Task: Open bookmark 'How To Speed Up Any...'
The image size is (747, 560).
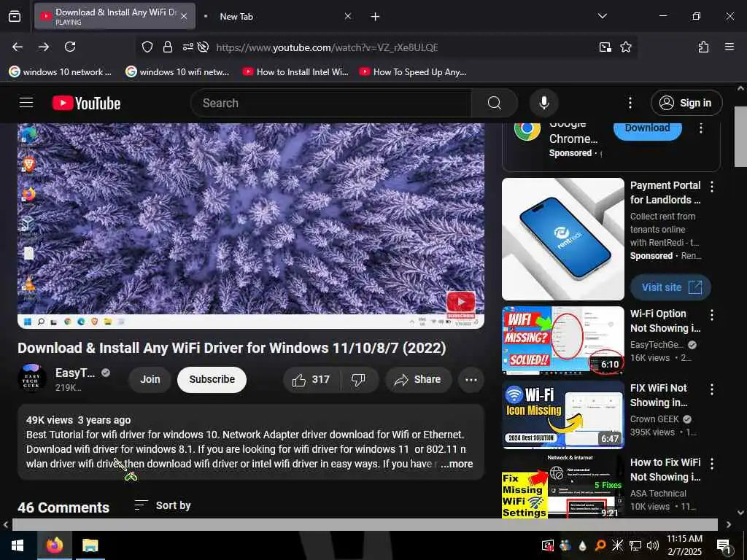Action: click(x=413, y=72)
